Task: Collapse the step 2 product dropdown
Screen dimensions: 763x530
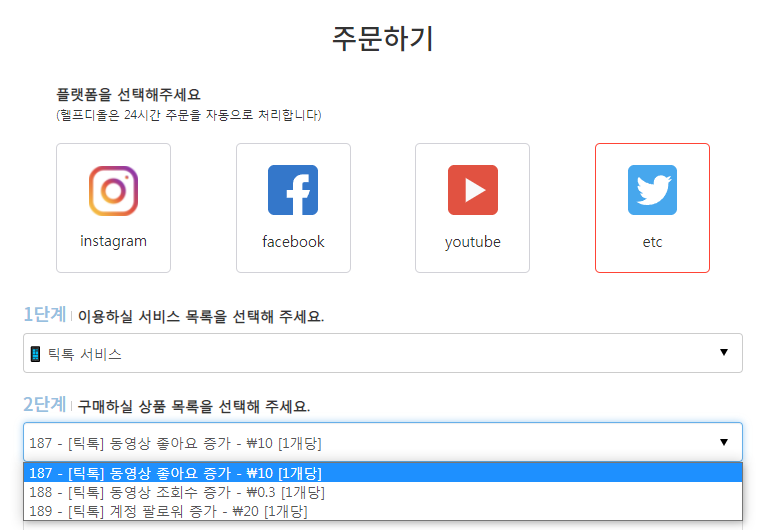Action: [x=382, y=442]
